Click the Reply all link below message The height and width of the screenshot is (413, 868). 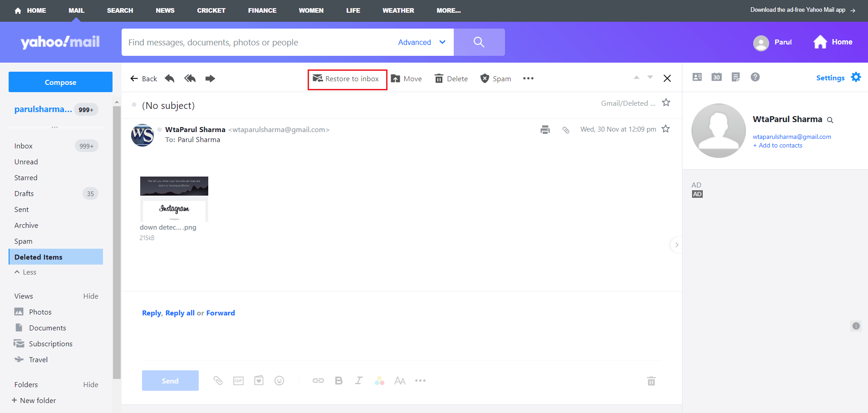[180, 313]
